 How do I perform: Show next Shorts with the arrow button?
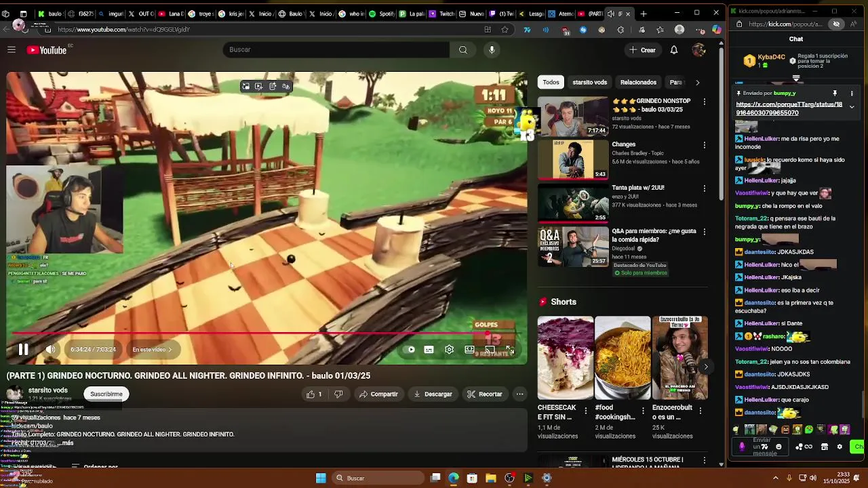705,367
